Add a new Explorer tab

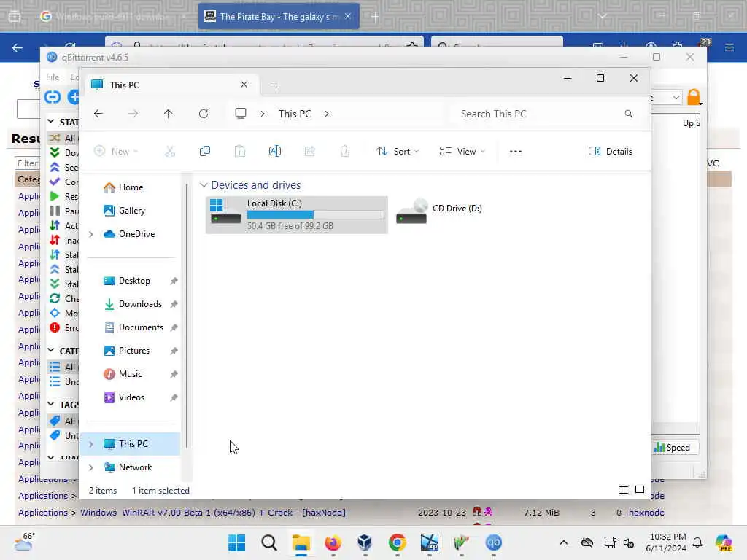(276, 85)
